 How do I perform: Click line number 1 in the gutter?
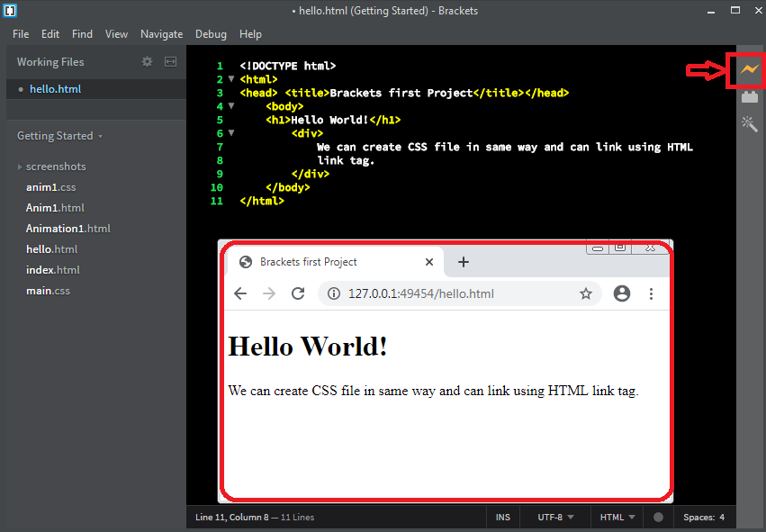click(220, 66)
